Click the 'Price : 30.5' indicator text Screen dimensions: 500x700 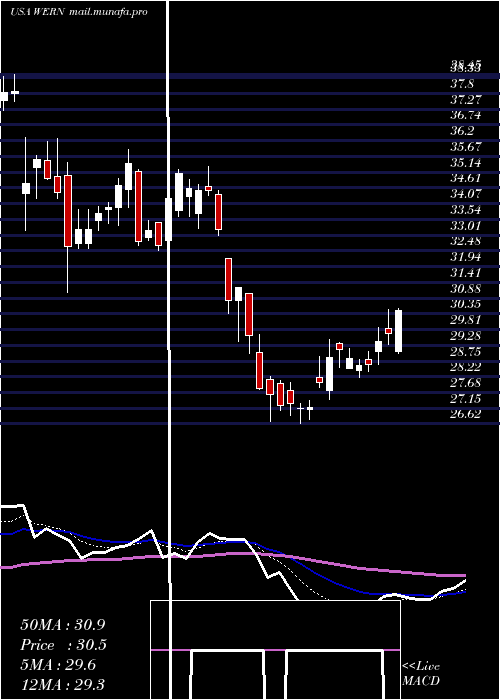tap(63, 645)
